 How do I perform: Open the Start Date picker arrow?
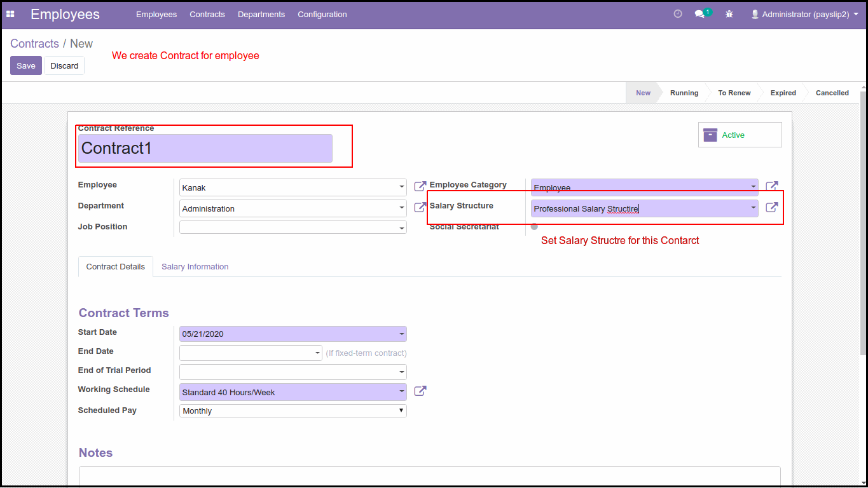(402, 334)
